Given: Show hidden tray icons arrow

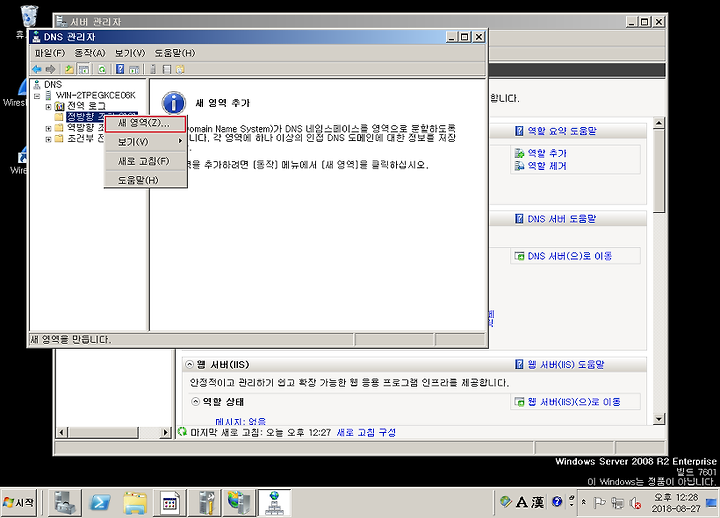Looking at the screenshot, I should 584,502.
